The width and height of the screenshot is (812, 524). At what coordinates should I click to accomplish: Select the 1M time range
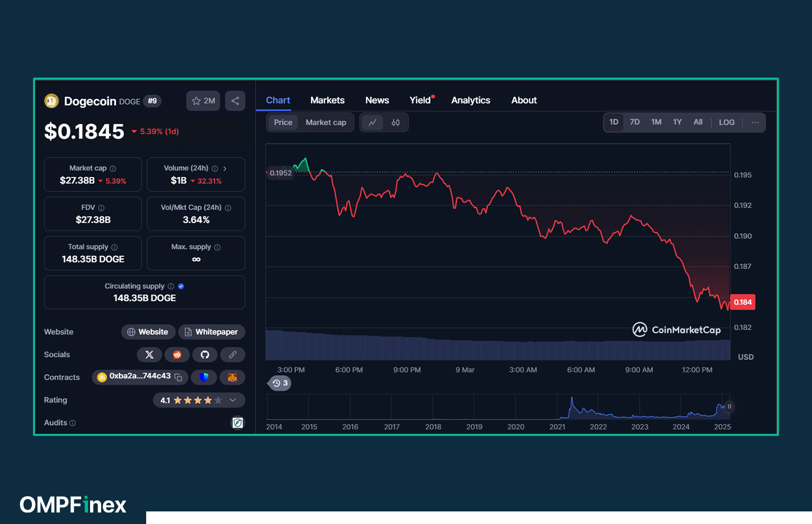pyautogui.click(x=656, y=122)
